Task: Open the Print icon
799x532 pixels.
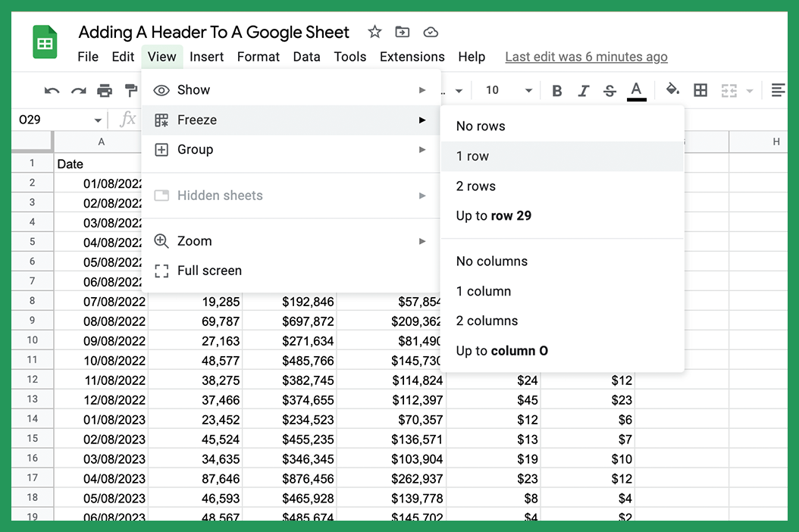Action: point(105,90)
